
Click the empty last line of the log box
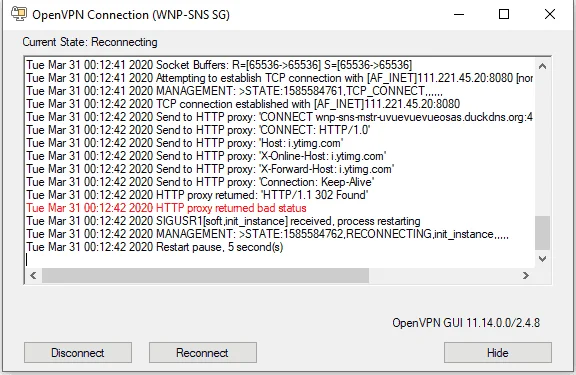[x=279, y=260]
